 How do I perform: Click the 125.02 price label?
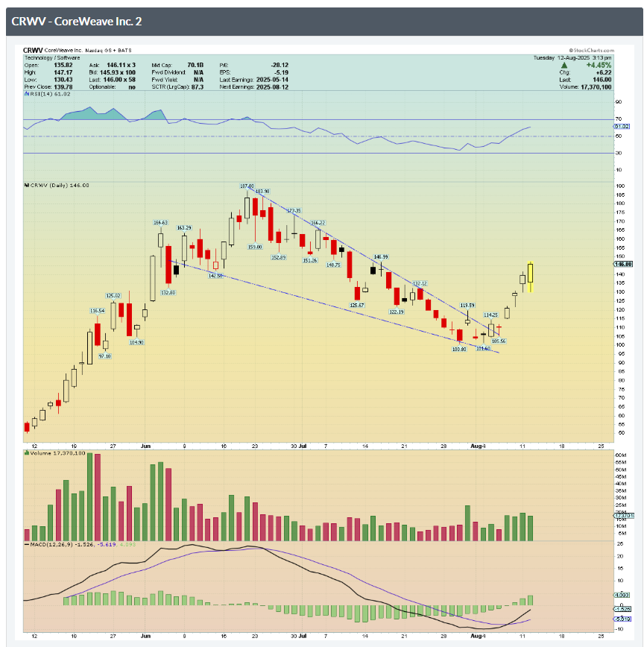pyautogui.click(x=113, y=296)
